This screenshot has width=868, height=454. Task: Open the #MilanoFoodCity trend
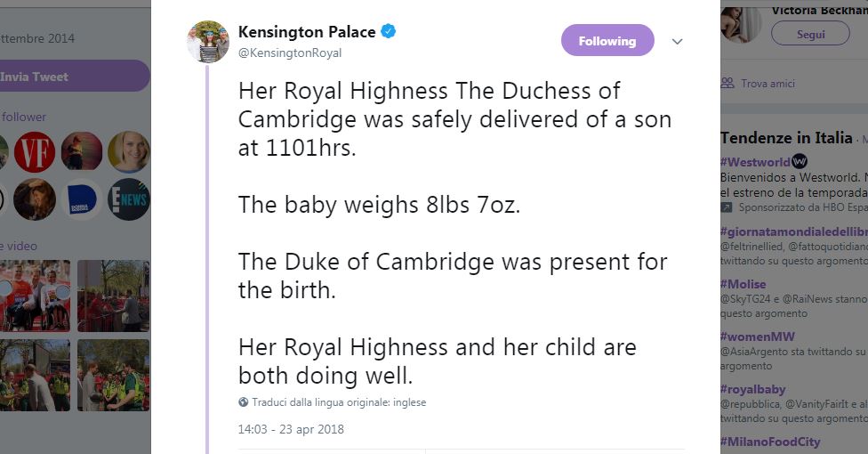tap(770, 442)
